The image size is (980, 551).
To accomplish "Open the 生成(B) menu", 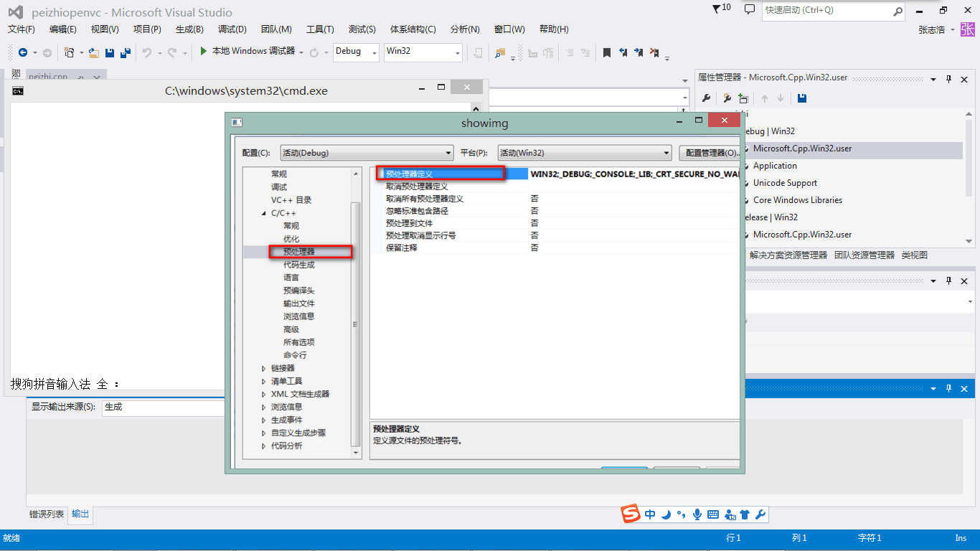I will [x=189, y=29].
